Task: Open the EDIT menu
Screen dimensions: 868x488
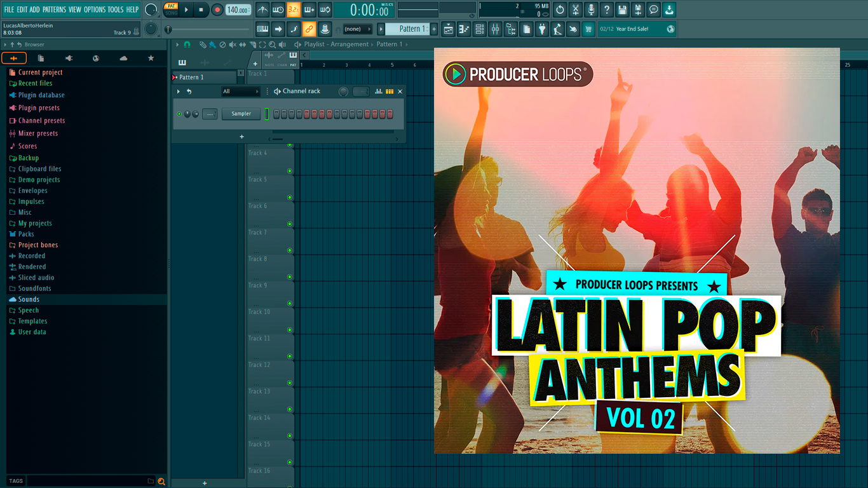Action: [22, 10]
